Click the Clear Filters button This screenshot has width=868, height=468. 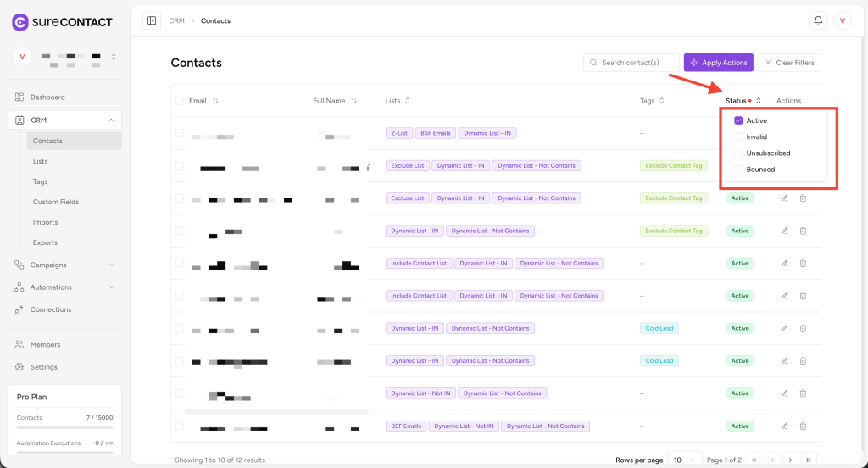789,63
